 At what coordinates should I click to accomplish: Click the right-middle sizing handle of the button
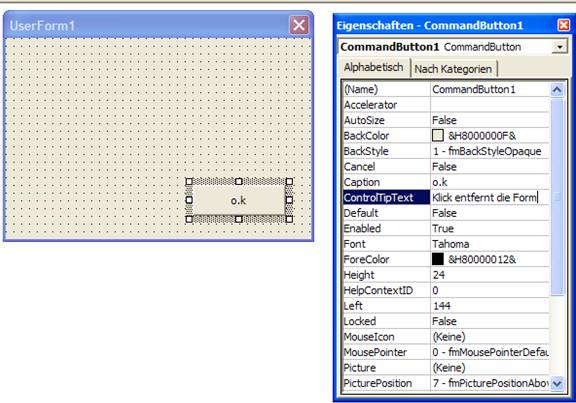tap(289, 200)
